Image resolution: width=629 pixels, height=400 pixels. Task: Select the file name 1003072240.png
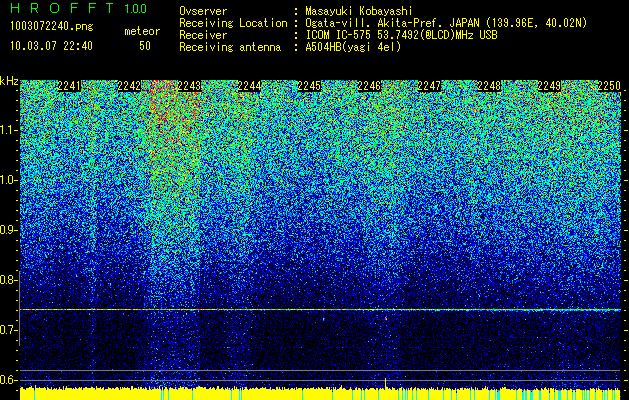[x=52, y=27]
